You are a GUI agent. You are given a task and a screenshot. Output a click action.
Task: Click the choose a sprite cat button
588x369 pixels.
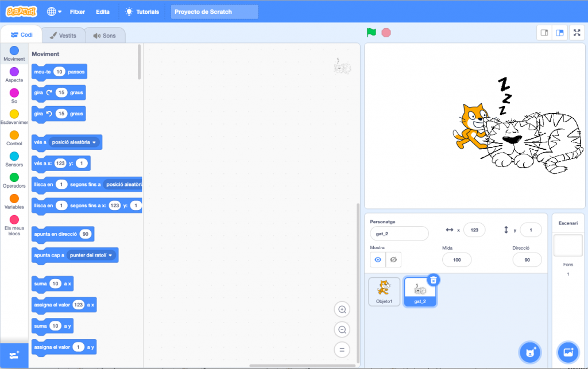click(529, 351)
